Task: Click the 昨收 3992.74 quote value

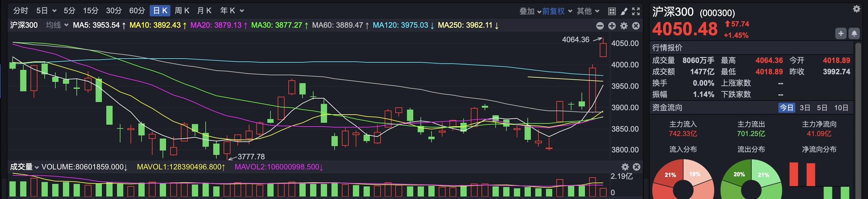Action: pos(836,71)
